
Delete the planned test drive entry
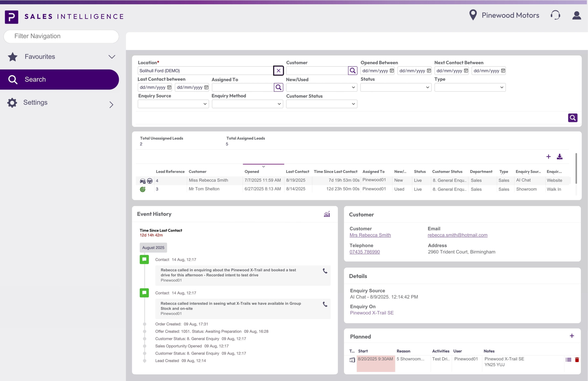point(577,360)
